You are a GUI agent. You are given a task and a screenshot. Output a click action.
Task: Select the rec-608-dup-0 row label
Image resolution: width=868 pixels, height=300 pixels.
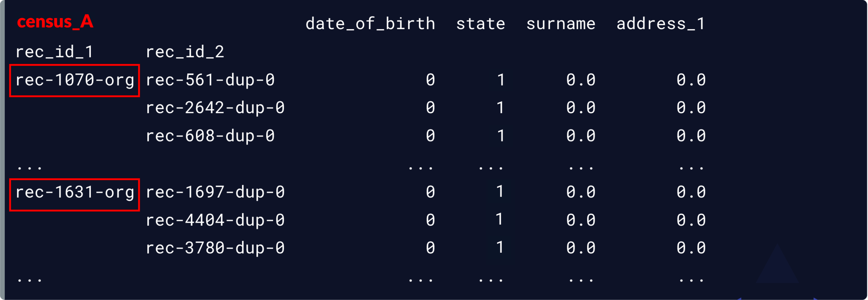click(210, 136)
